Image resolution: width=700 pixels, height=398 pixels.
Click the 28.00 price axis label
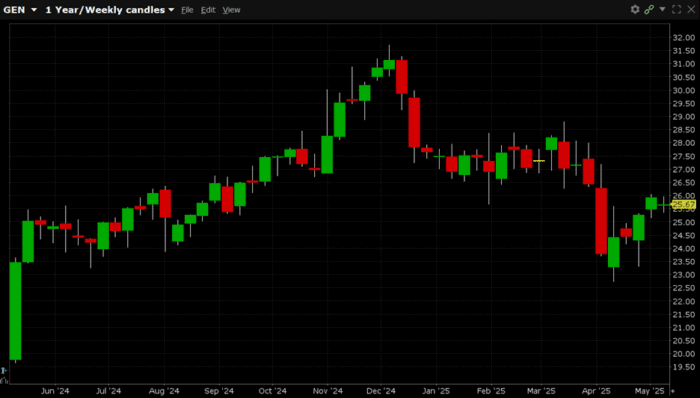[x=683, y=143]
